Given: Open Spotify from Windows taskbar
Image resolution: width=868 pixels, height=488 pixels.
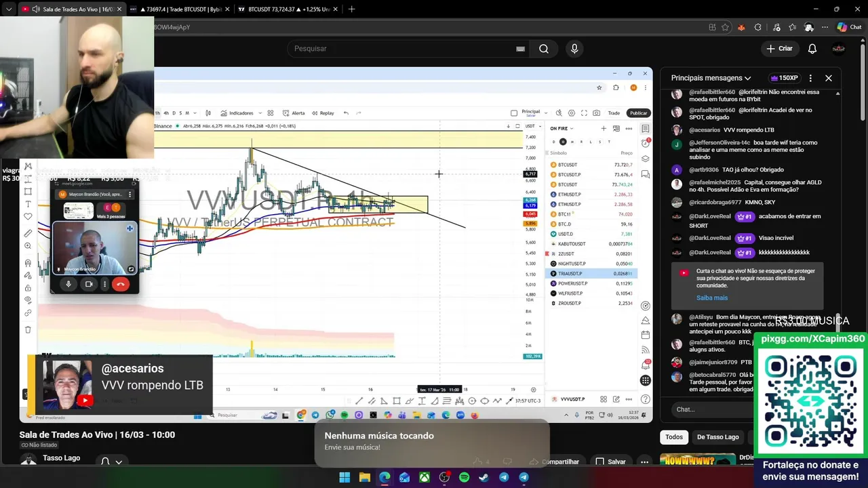Looking at the screenshot, I should (x=465, y=477).
